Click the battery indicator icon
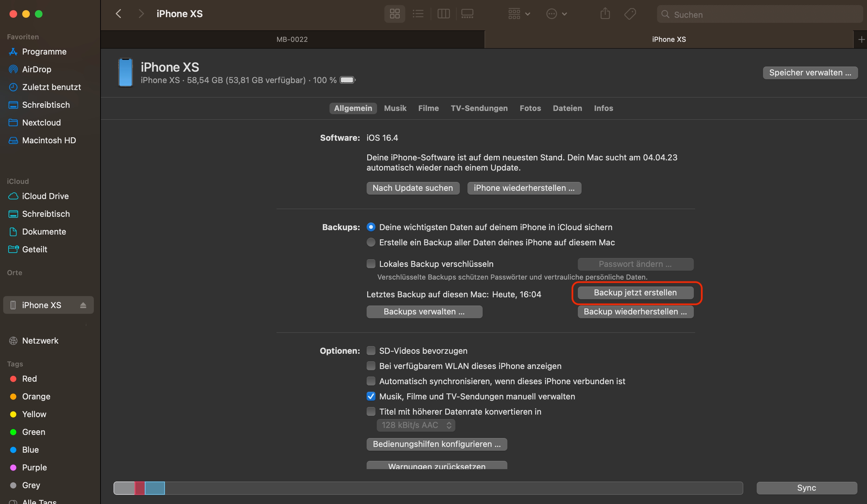This screenshot has height=504, width=867. click(348, 80)
